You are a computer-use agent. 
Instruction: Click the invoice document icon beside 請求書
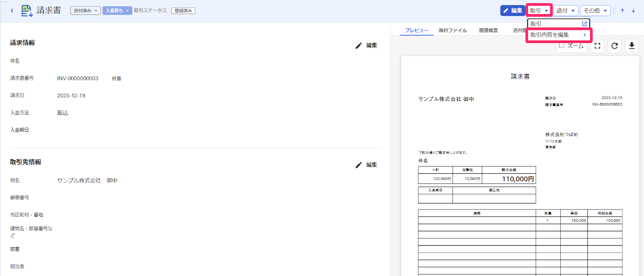coord(27,11)
